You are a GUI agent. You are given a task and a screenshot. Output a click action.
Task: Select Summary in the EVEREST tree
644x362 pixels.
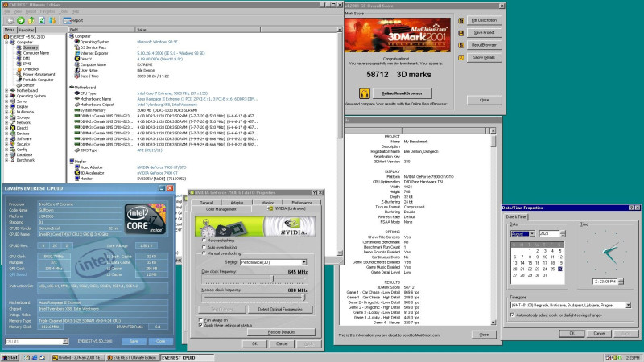coord(31,47)
